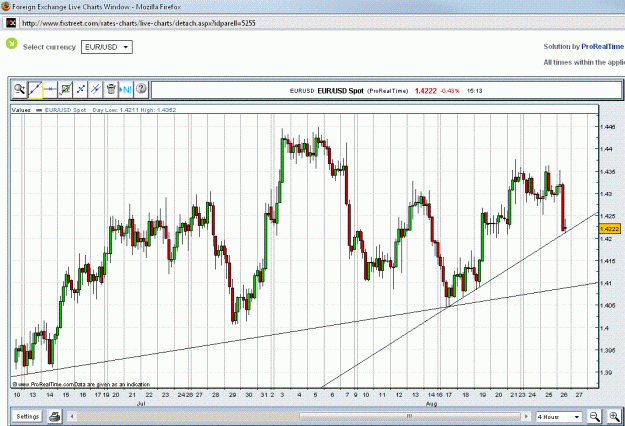
Task: Click the Settings button
Action: [x=28, y=416]
